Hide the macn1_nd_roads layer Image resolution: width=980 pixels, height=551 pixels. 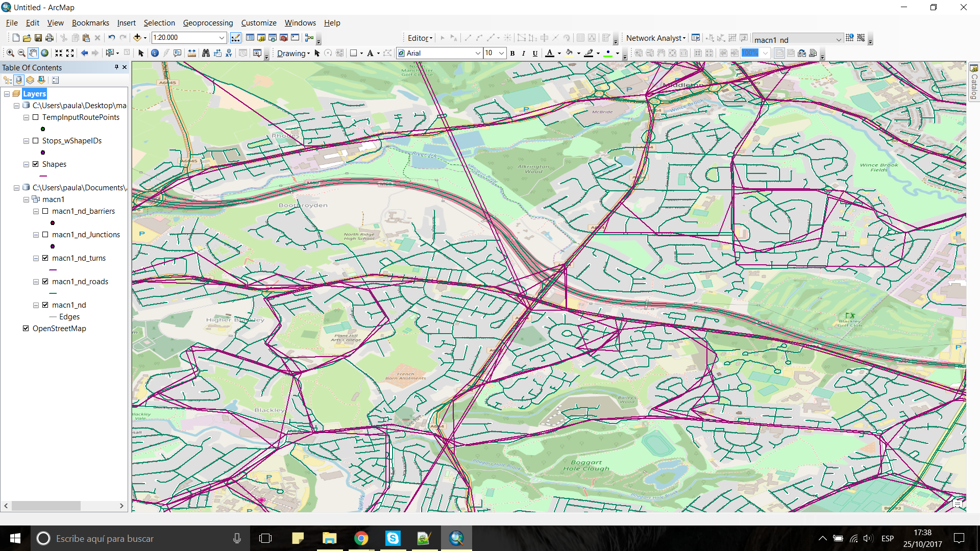click(45, 282)
